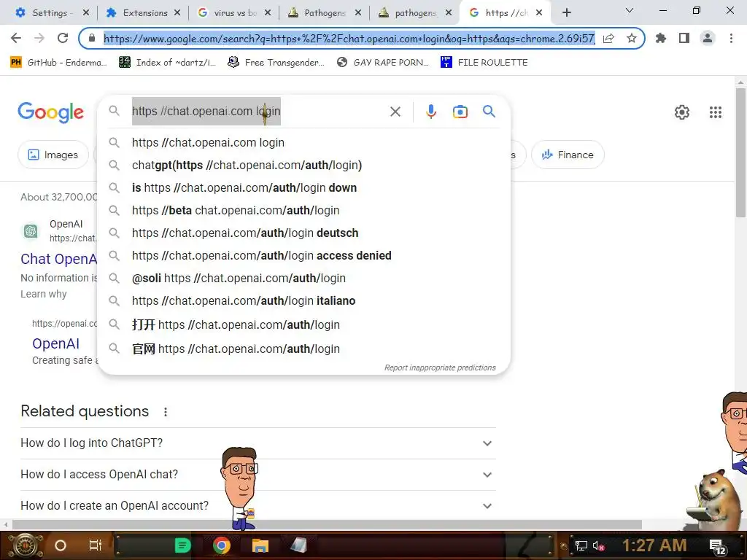Screen dimensions: 747x560
Task: Select the Finance filter chip
Action: click(568, 155)
